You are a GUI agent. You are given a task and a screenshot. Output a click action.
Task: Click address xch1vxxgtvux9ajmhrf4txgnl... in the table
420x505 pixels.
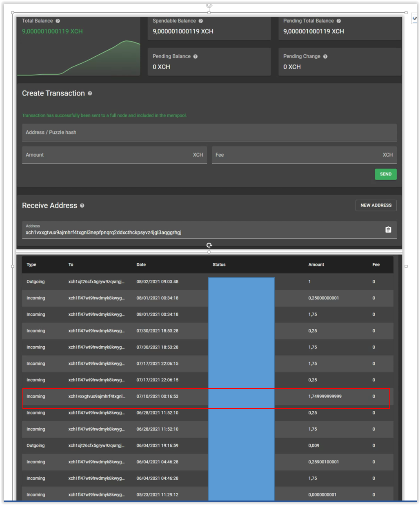pyautogui.click(x=97, y=396)
